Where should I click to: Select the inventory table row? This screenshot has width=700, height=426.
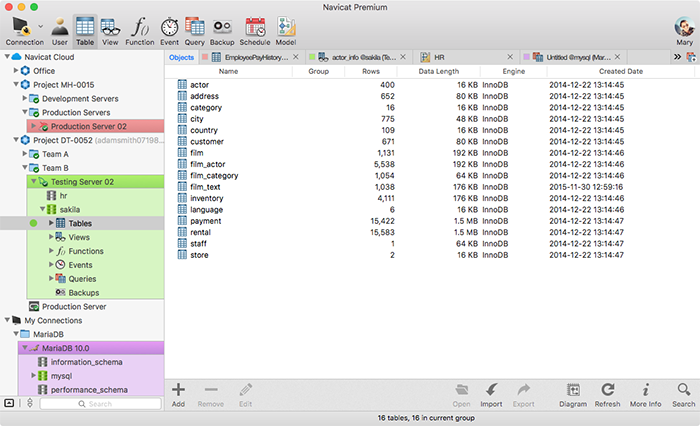(x=430, y=198)
